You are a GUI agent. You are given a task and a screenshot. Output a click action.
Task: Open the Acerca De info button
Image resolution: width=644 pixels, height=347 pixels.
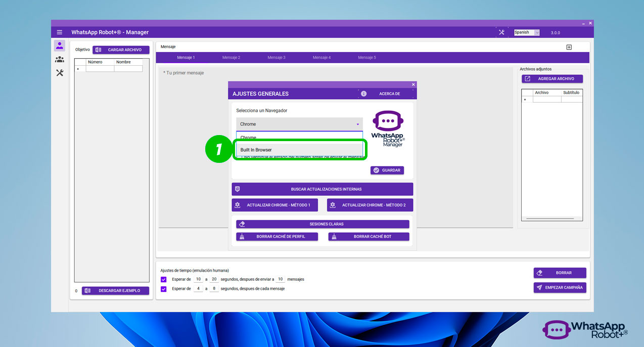pyautogui.click(x=386, y=94)
